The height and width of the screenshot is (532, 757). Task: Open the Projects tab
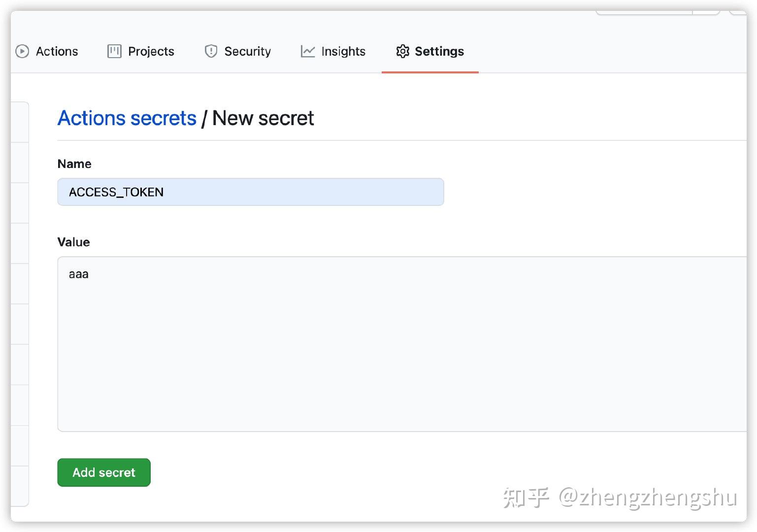click(151, 51)
